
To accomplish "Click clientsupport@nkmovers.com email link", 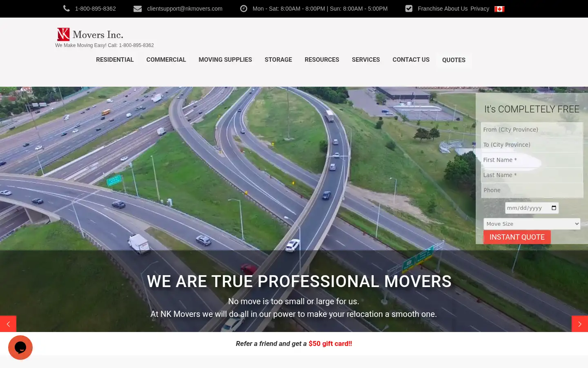I will coord(185,9).
